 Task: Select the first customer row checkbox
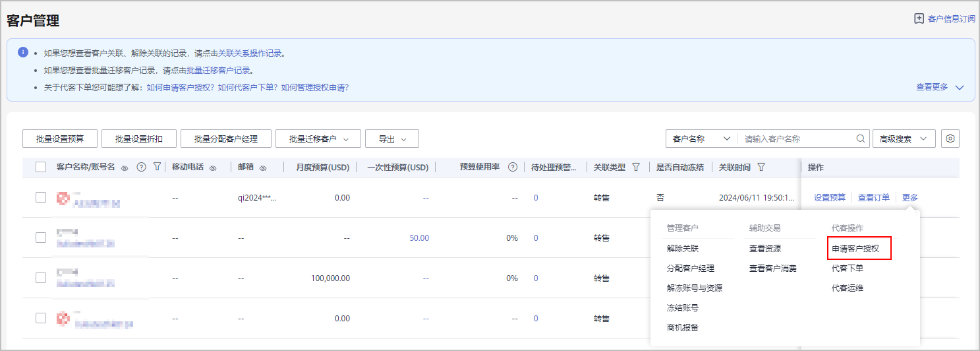click(41, 197)
